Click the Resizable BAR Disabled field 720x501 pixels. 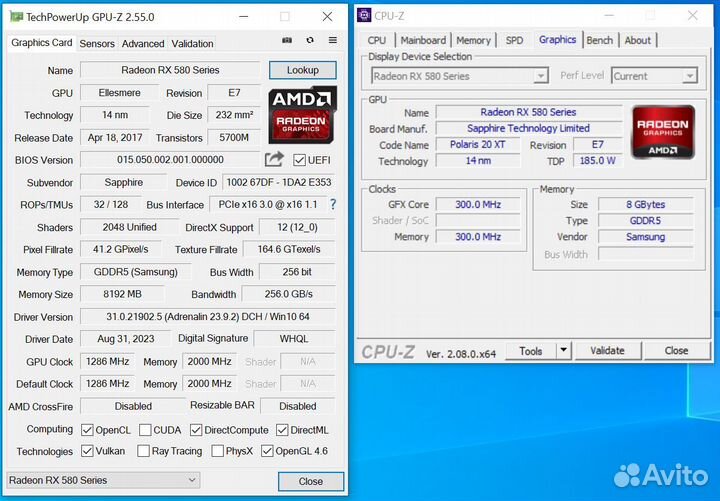298,406
